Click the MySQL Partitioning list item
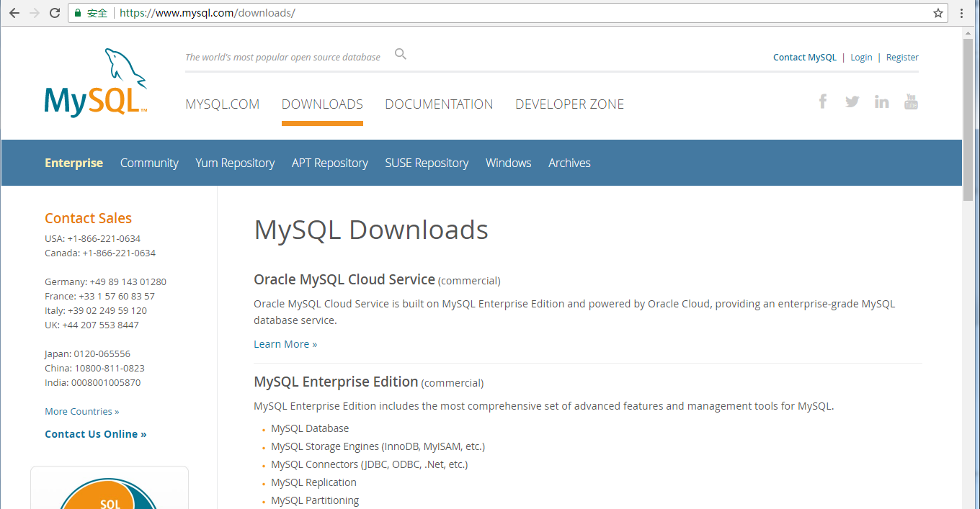The height and width of the screenshot is (509, 980). click(x=315, y=500)
